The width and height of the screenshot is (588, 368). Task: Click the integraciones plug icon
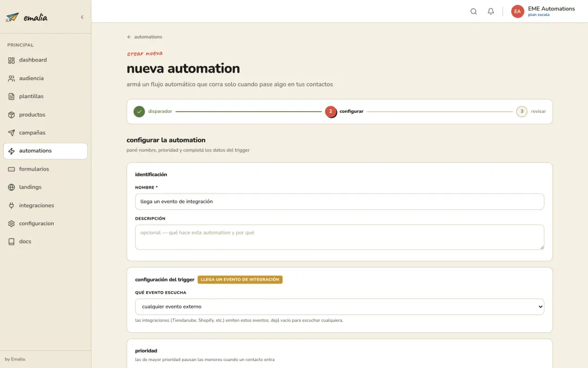tap(11, 206)
